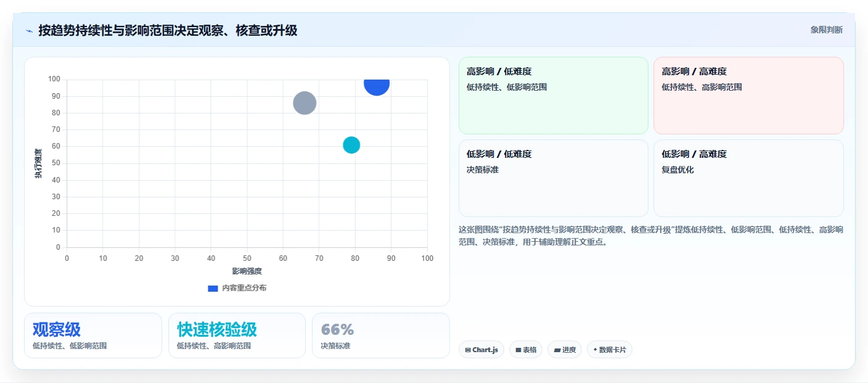Select the 低影响 / 高难度 quadrant card
Screen dimensions: 868x383
click(748, 178)
